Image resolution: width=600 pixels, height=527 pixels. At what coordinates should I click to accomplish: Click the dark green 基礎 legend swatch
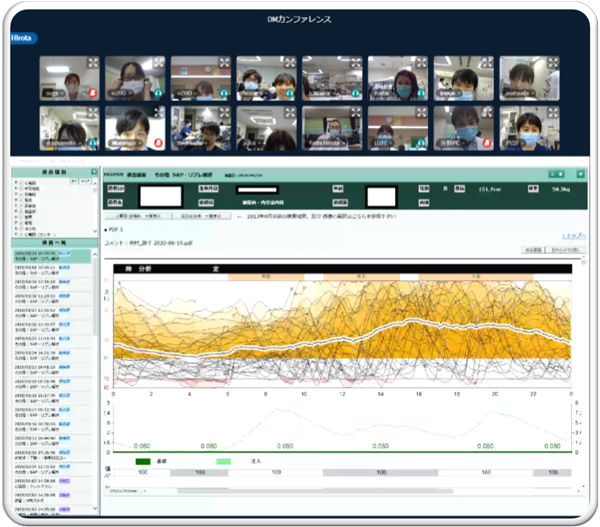pyautogui.click(x=143, y=462)
